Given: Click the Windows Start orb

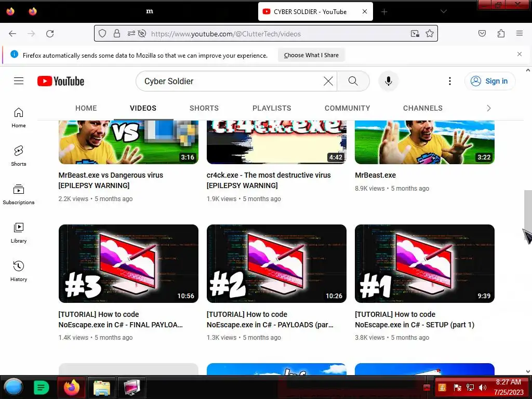Looking at the screenshot, I should [x=14, y=387].
